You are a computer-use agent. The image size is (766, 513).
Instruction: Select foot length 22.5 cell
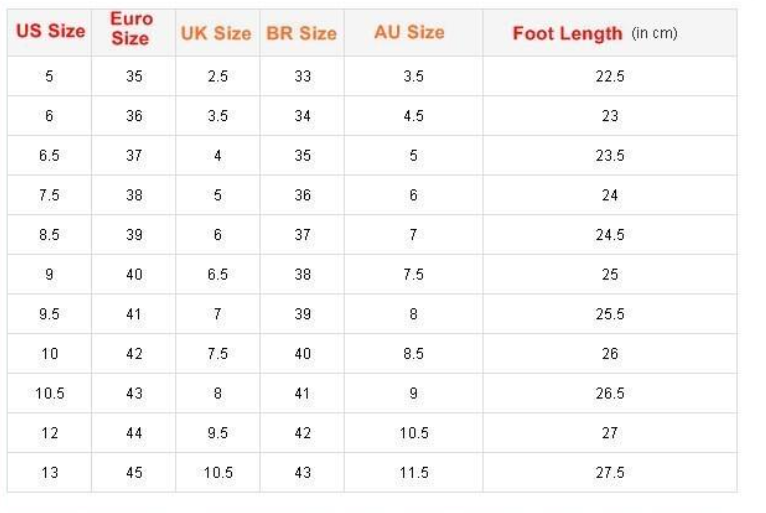[x=610, y=77]
